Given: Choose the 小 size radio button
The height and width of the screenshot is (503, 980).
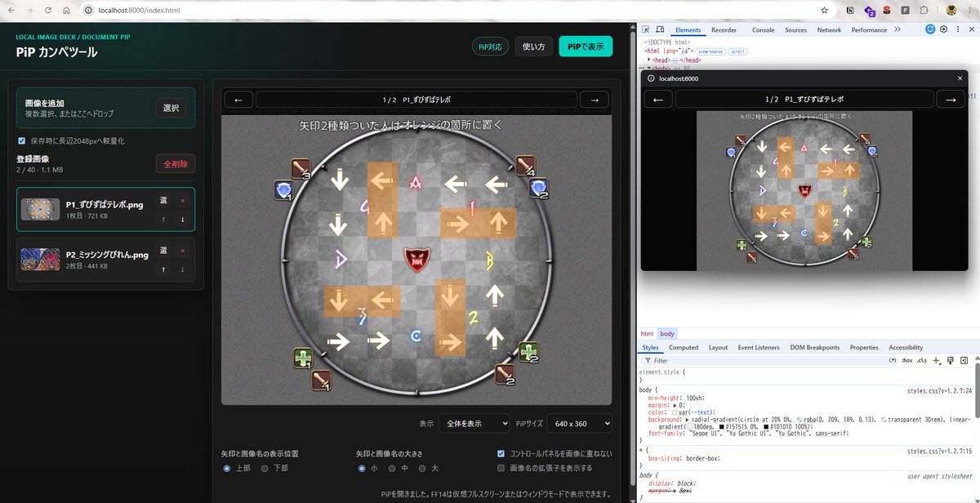Looking at the screenshot, I should (362, 468).
